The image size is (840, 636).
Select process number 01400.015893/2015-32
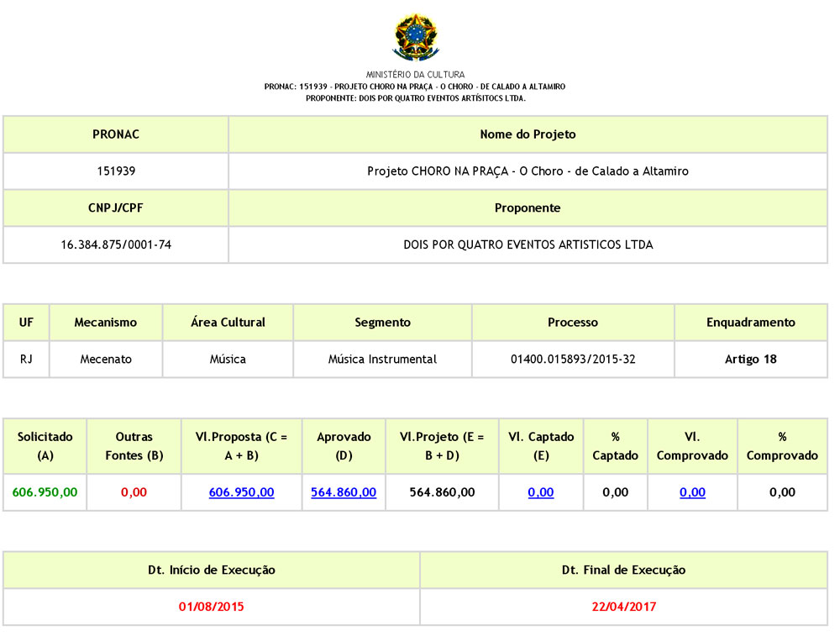(573, 359)
